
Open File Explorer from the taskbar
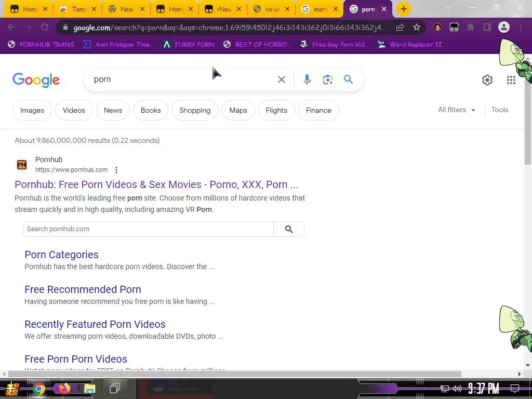point(89,389)
